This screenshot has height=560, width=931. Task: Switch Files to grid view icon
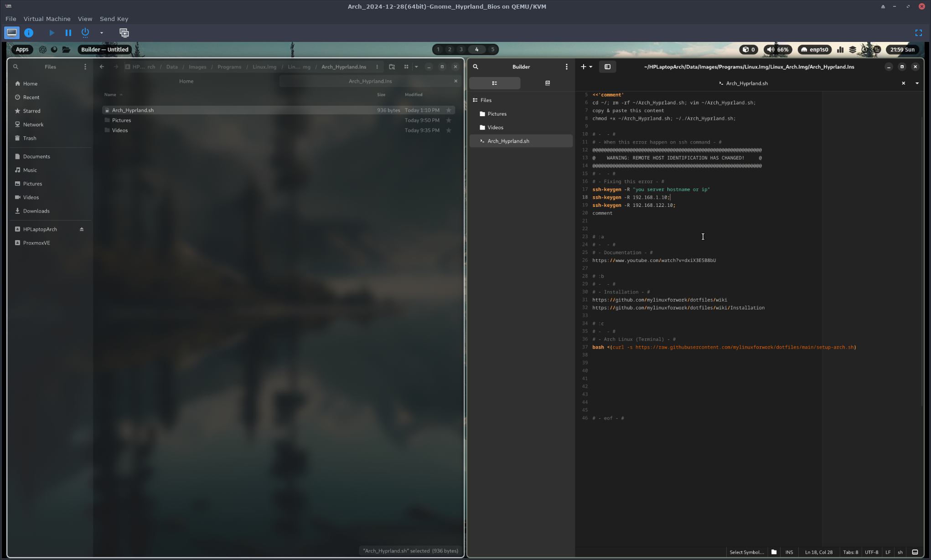(x=406, y=67)
